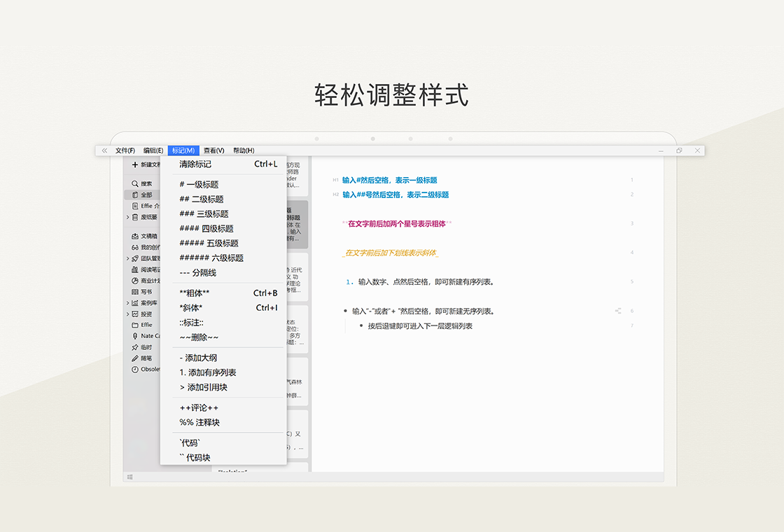Image resolution: width=784 pixels, height=532 pixels.
Task: Choose 清除标记 from the menu
Action: coord(195,164)
